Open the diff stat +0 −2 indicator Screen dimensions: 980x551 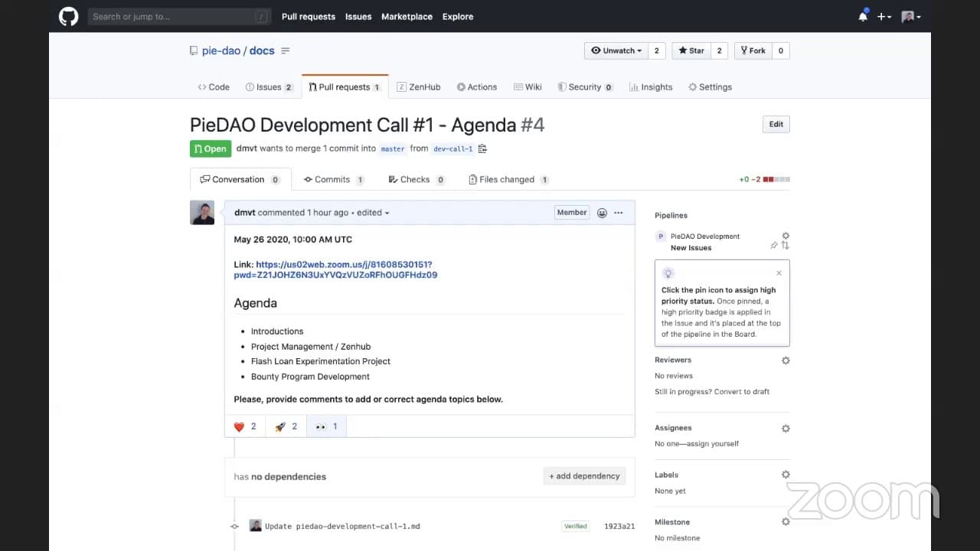(764, 179)
